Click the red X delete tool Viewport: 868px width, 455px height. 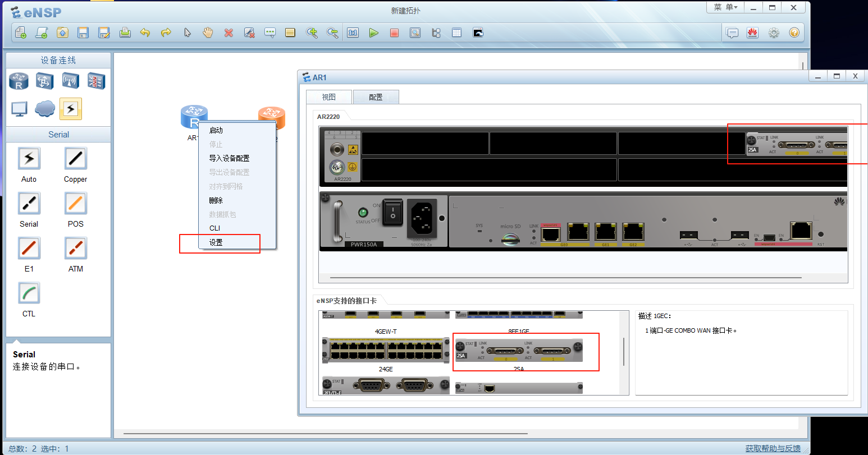229,33
